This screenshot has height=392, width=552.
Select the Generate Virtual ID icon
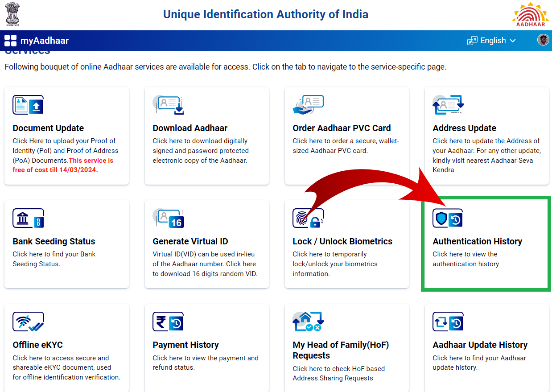(x=169, y=218)
